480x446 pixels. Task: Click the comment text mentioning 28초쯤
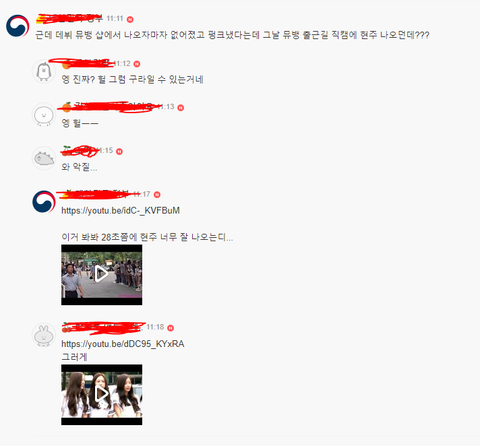(147, 237)
